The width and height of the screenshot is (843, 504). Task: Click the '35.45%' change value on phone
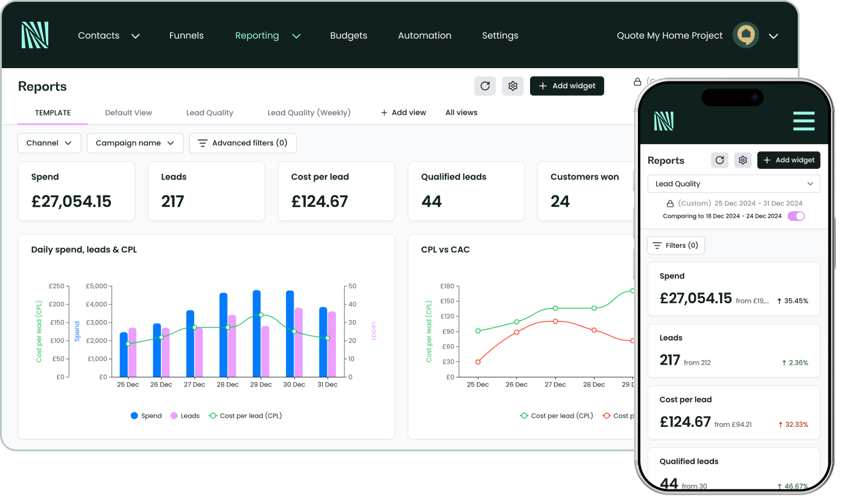(x=797, y=301)
